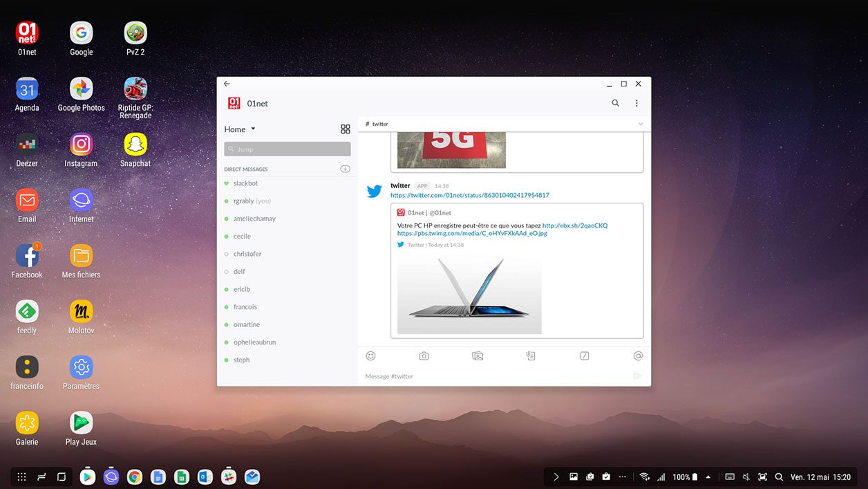This screenshot has height=489, width=868.
Task: Open Play Jeux desktop icon
Action: (81, 423)
